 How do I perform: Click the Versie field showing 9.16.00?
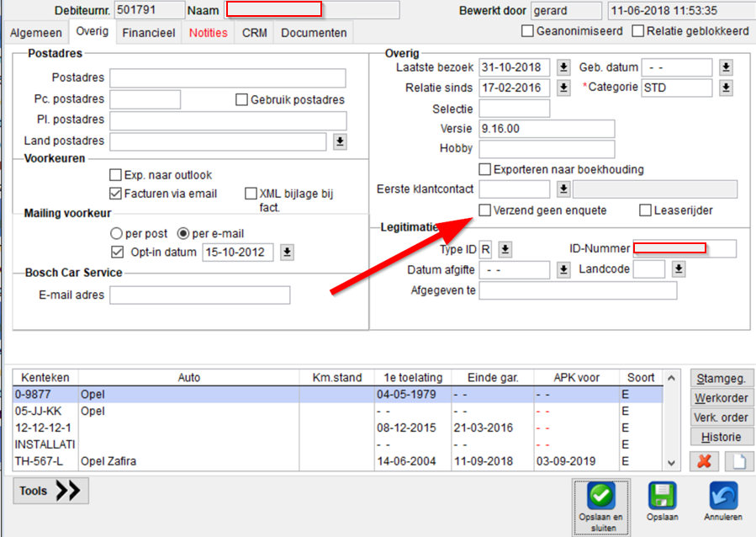click(547, 129)
